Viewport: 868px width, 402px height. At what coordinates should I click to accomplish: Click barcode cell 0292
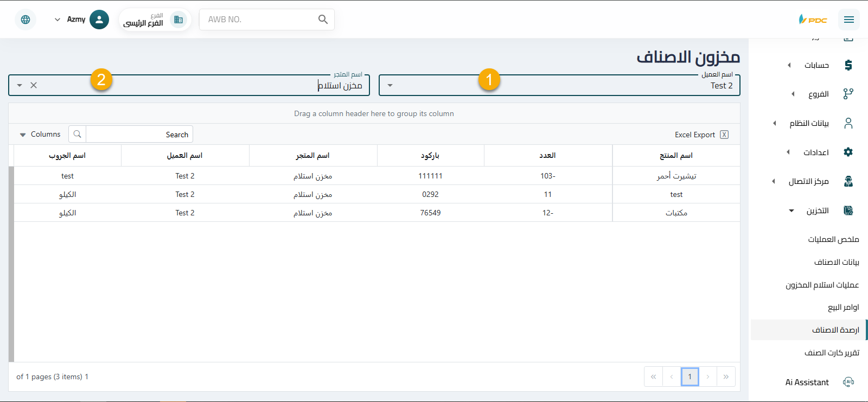[430, 194]
